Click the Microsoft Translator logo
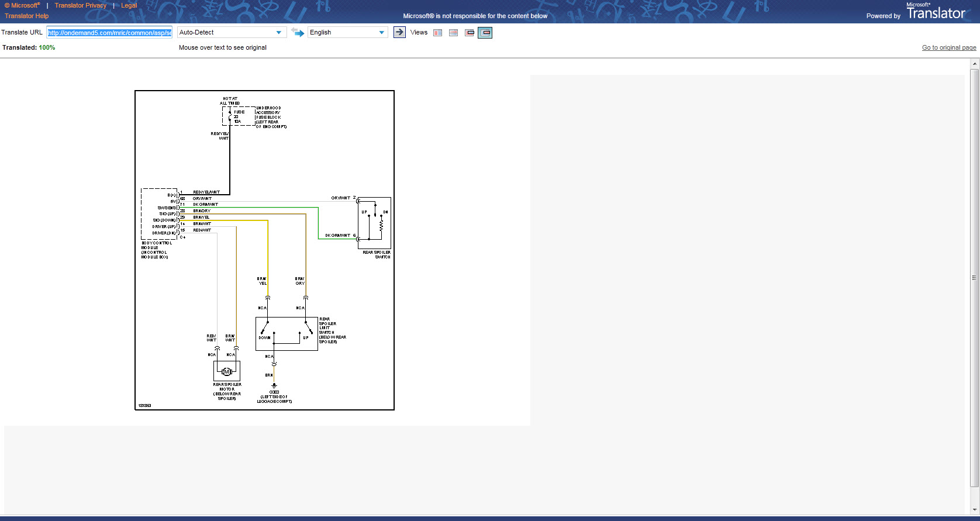The height and width of the screenshot is (521, 980). coord(936,12)
